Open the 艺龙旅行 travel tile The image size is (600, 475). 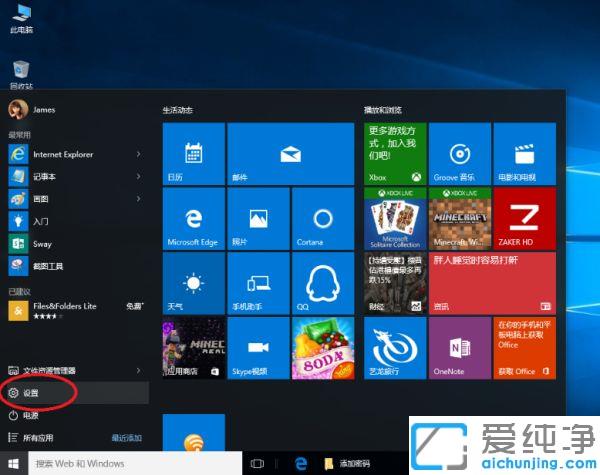point(395,348)
